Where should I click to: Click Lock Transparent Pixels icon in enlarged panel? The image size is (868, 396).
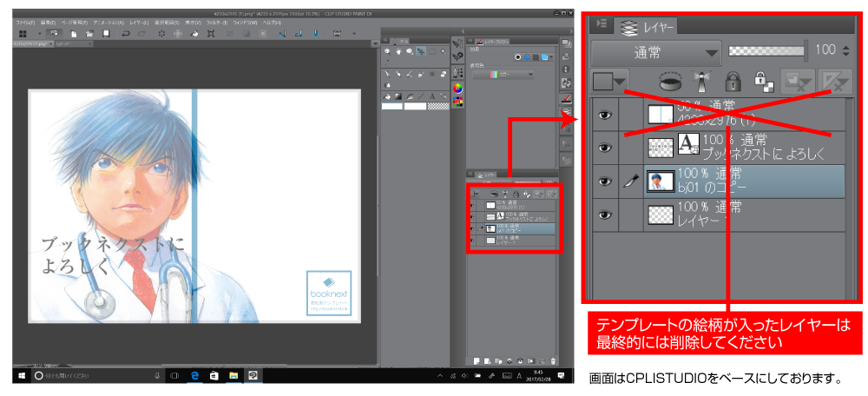point(763,82)
